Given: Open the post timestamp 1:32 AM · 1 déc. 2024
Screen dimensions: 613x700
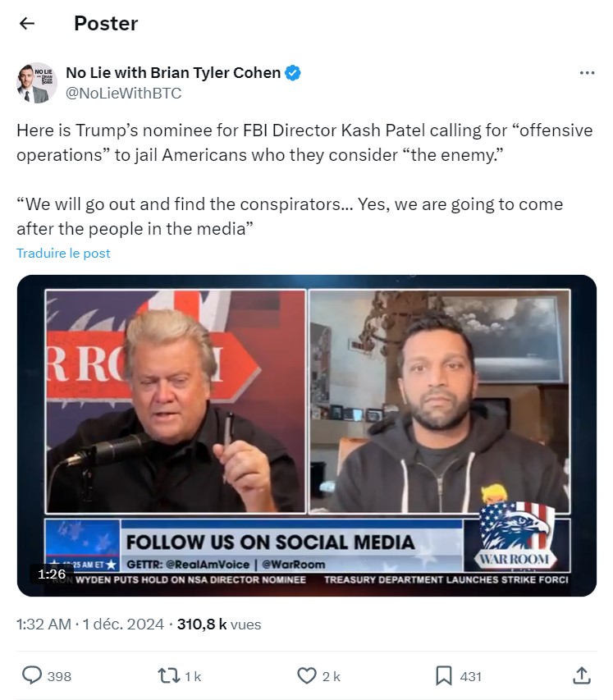Looking at the screenshot, I should click(x=90, y=625).
